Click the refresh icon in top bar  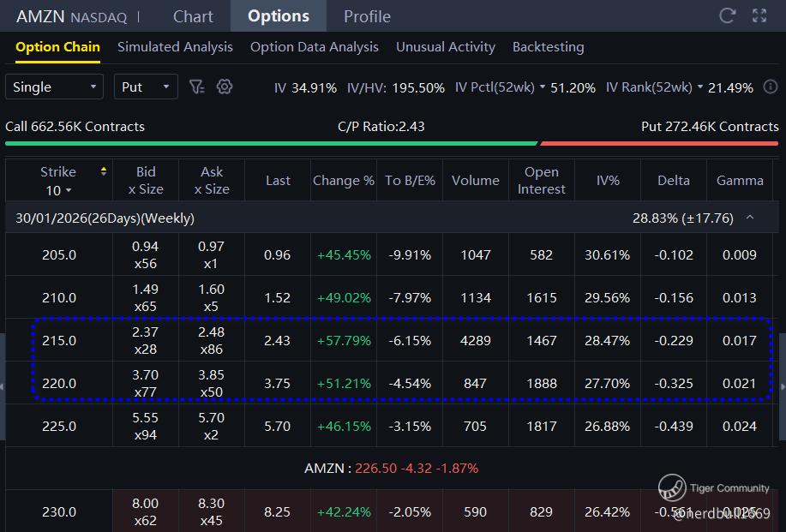[728, 15]
